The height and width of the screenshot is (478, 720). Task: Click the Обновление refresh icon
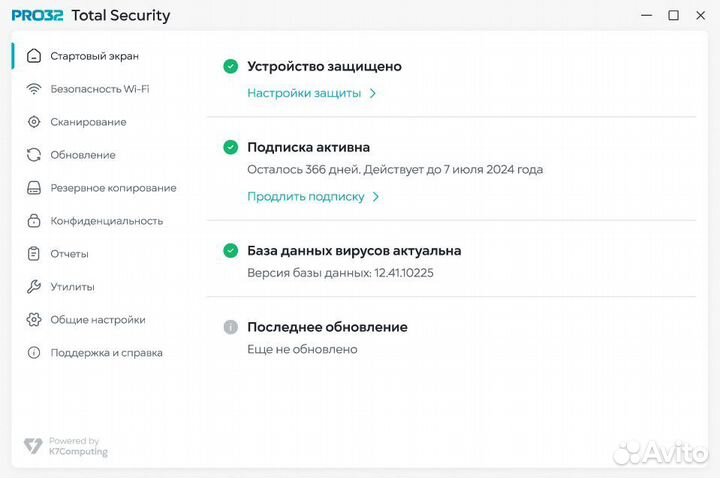pyautogui.click(x=34, y=155)
